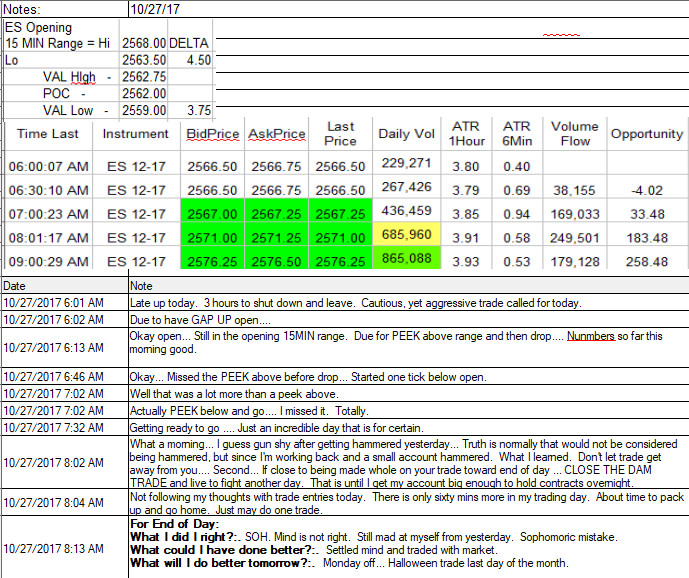Select VAL Low value 2559.00
This screenshot has width=689, height=578.
[x=144, y=110]
